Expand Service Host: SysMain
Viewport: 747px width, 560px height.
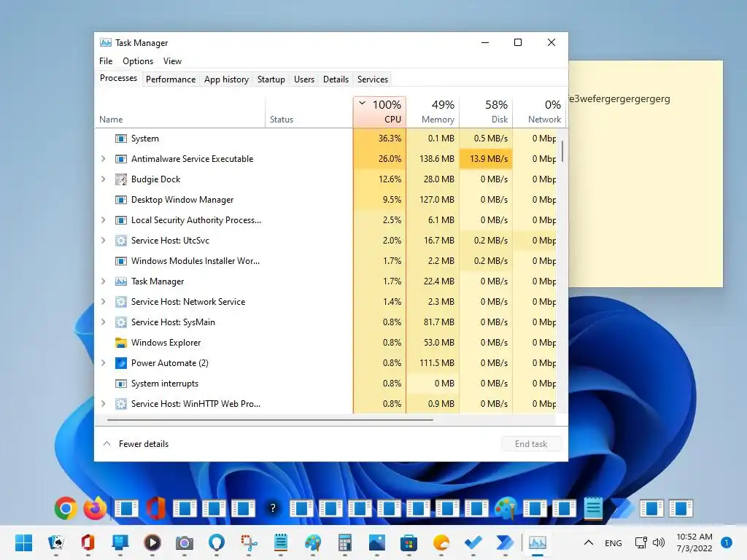[104, 322]
